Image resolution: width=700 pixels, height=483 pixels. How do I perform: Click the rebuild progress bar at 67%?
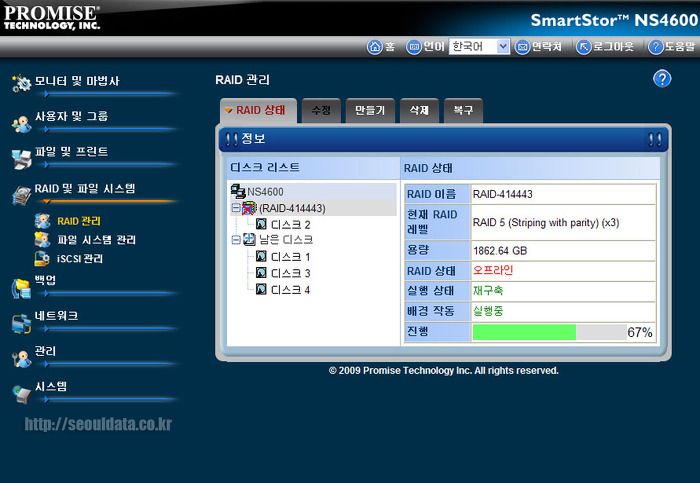549,332
